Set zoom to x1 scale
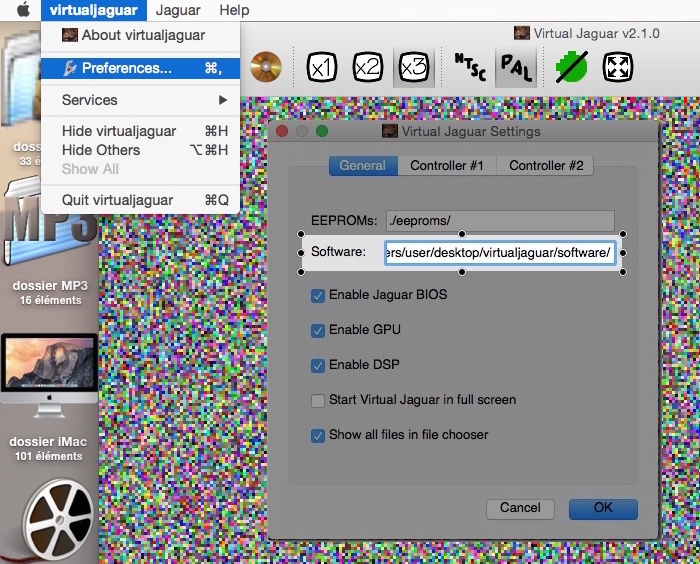The height and width of the screenshot is (564, 700). [x=319, y=67]
